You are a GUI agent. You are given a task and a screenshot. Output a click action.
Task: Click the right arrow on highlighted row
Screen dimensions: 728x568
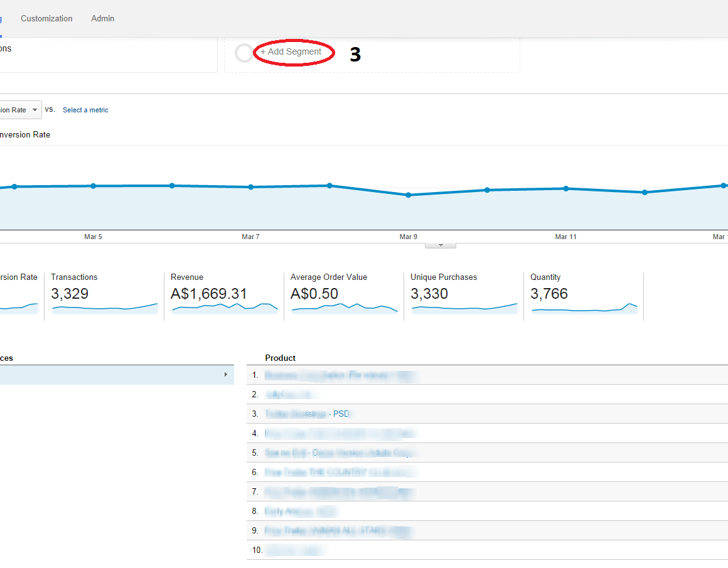[225, 375]
